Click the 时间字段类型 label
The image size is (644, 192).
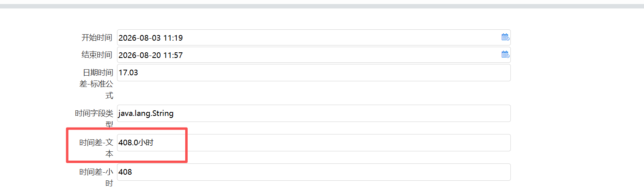point(94,119)
